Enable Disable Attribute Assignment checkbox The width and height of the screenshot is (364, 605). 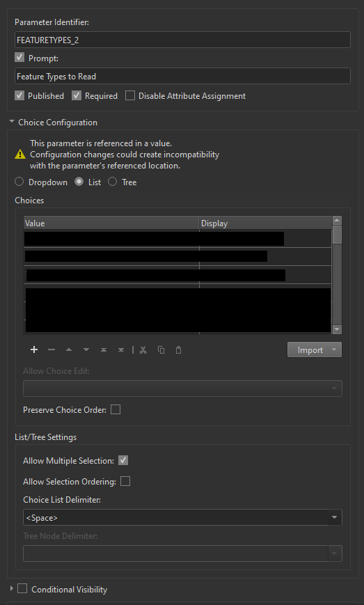pyautogui.click(x=130, y=95)
